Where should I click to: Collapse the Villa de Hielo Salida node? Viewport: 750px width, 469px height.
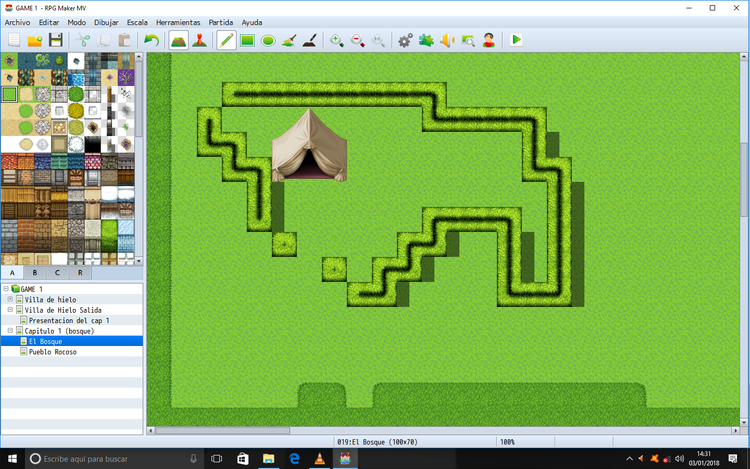pyautogui.click(x=10, y=310)
